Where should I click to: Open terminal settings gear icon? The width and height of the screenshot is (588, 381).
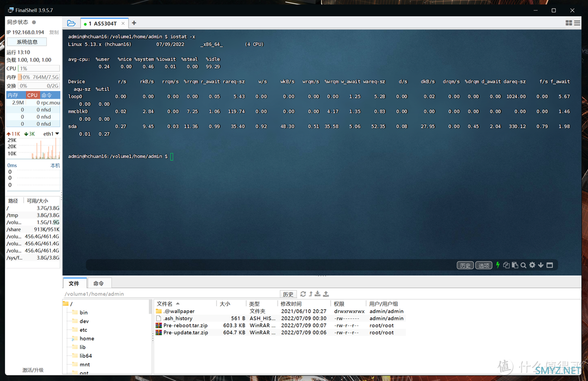click(x=532, y=265)
